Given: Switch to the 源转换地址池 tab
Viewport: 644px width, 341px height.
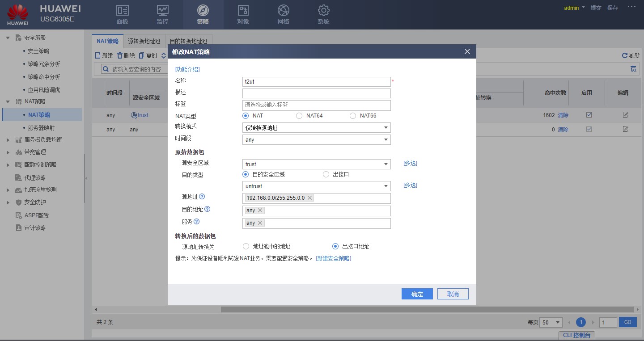Looking at the screenshot, I should (144, 41).
